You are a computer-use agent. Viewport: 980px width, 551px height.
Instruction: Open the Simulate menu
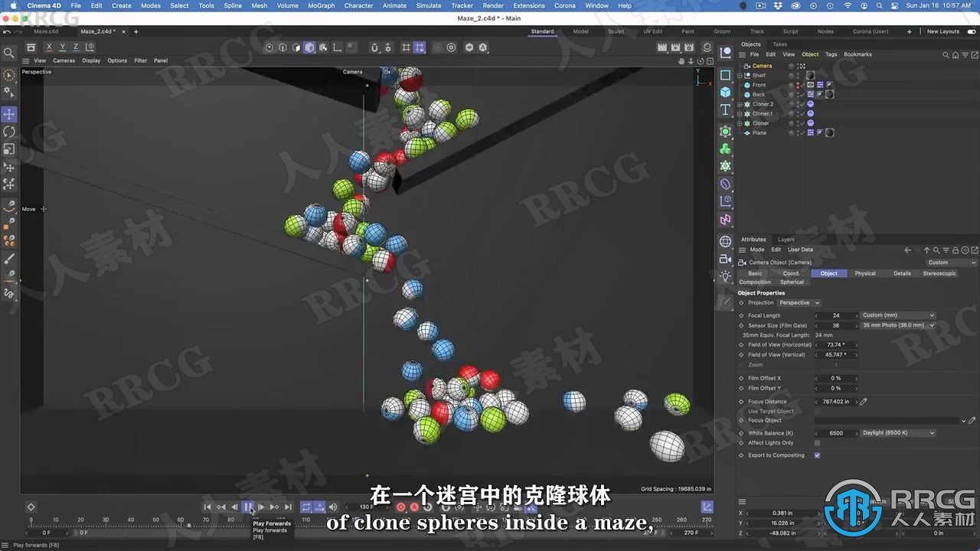429,5
